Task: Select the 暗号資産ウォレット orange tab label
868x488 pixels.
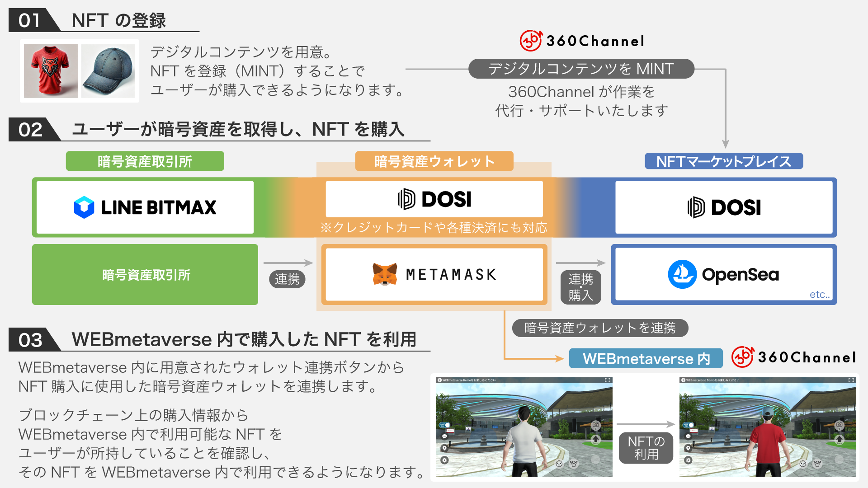Action: point(434,161)
